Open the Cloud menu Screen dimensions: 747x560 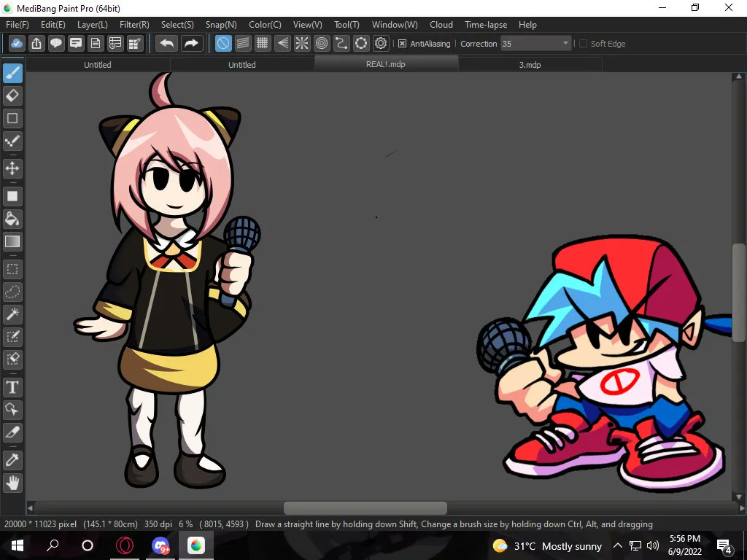pyautogui.click(x=441, y=25)
